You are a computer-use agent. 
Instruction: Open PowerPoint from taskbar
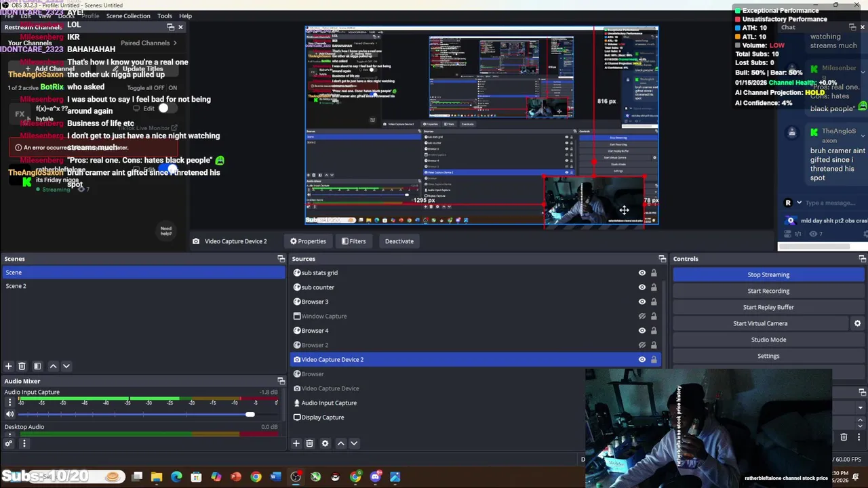pos(236,477)
